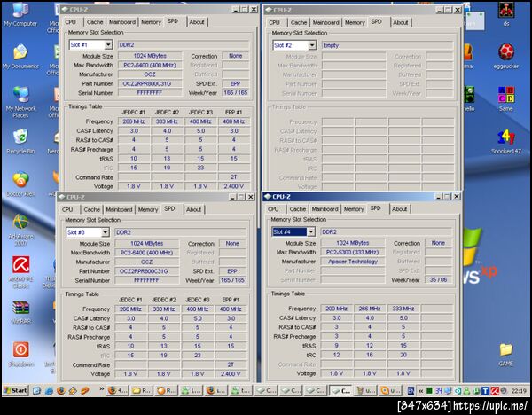Select Cache tab in Slot #3 window
The image size is (532, 415).
click(91, 210)
